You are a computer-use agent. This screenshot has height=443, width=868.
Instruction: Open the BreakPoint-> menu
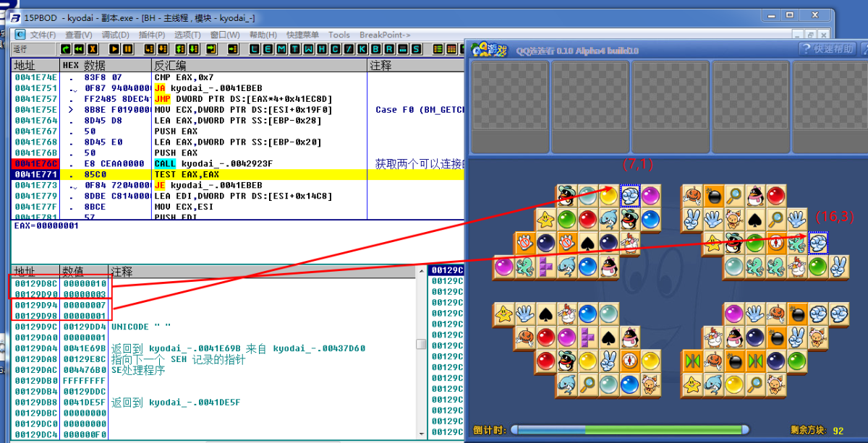click(385, 35)
